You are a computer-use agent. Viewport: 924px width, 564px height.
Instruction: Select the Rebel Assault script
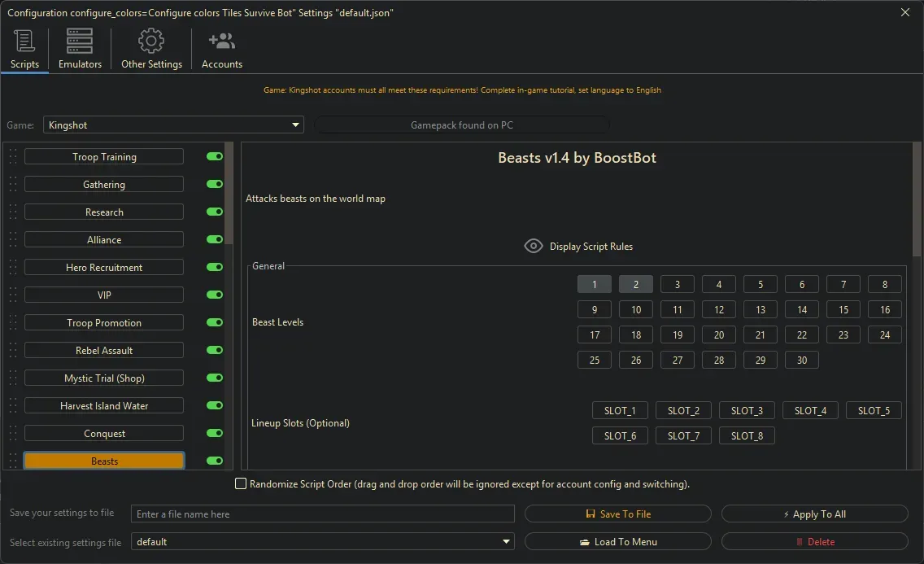point(104,350)
